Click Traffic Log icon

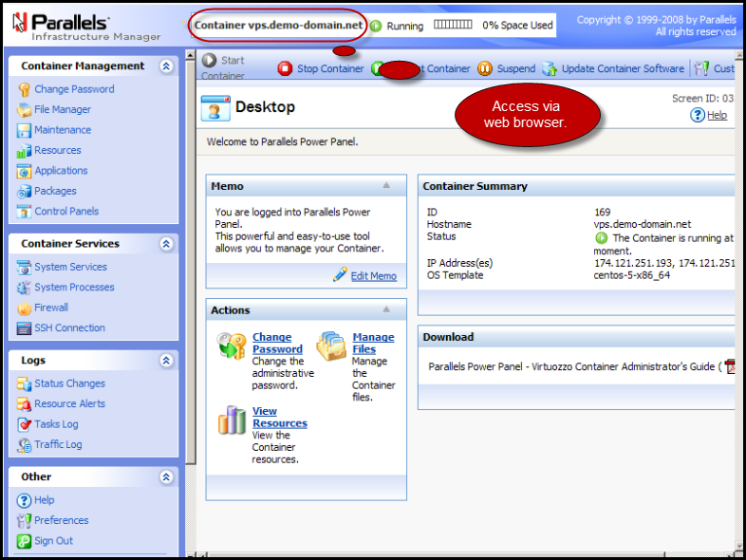(x=24, y=445)
